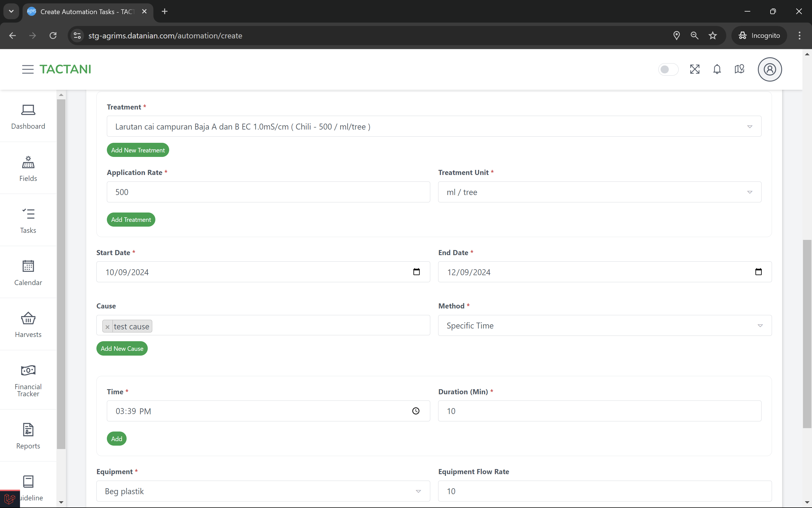This screenshot has width=812, height=508.
Task: Open the notifications bell
Action: tap(717, 69)
